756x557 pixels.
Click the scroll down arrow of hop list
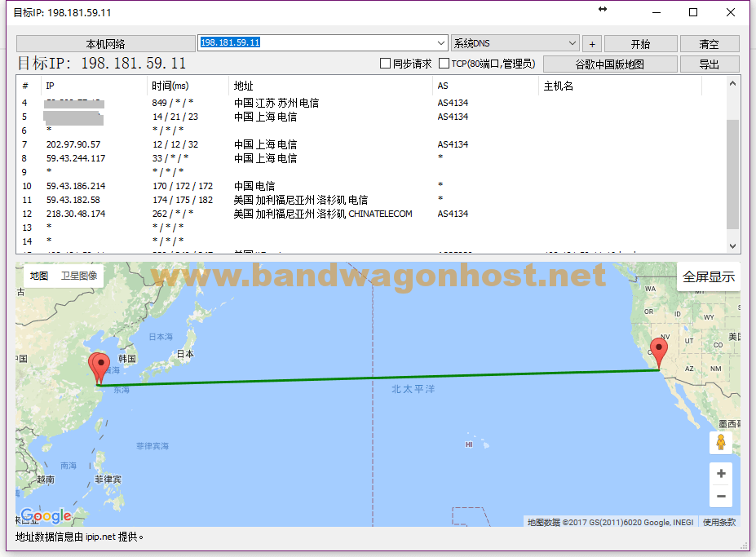pyautogui.click(x=732, y=246)
